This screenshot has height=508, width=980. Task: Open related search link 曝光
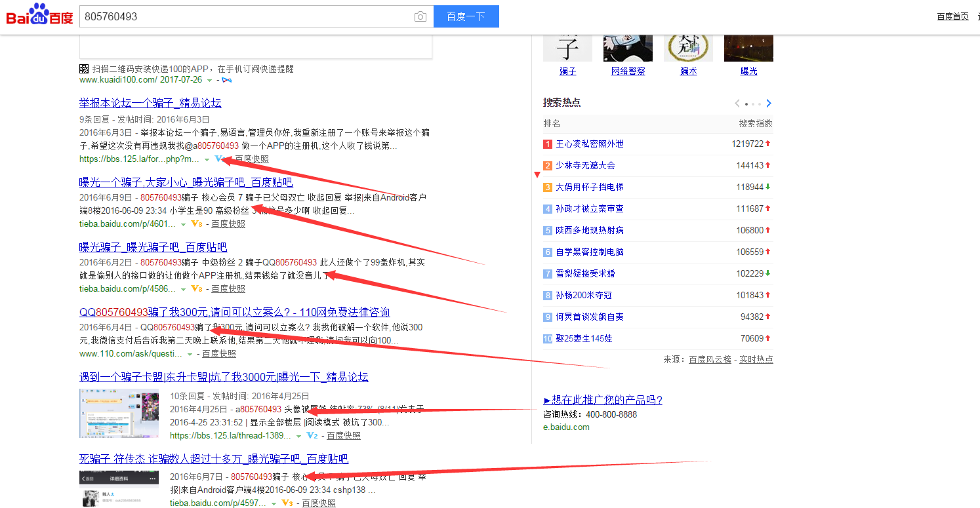click(x=748, y=71)
